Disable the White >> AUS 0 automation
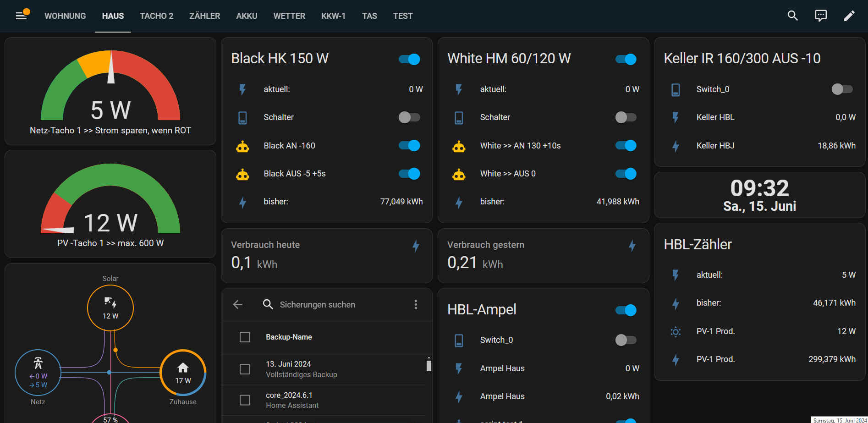This screenshot has height=423, width=868. (626, 174)
